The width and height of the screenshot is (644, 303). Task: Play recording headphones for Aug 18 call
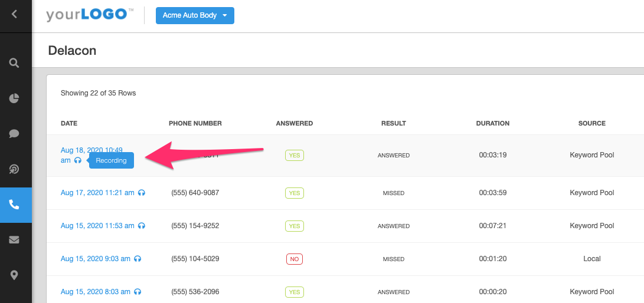(78, 160)
